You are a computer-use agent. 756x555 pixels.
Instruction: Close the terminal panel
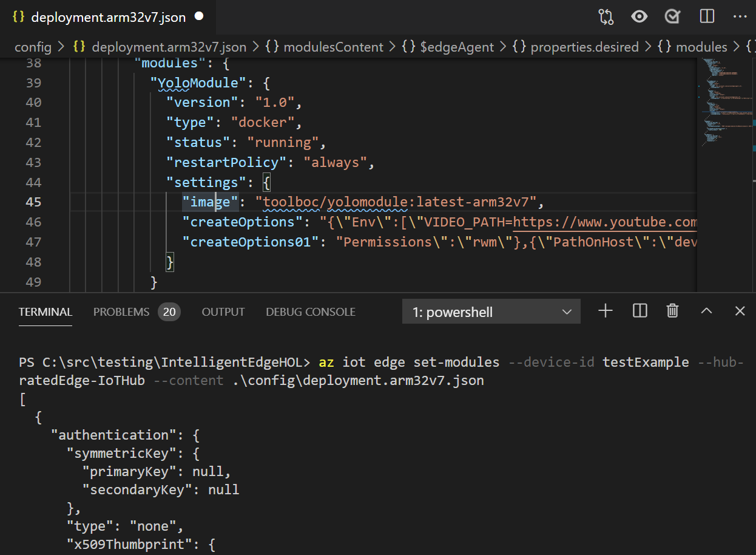pyautogui.click(x=740, y=312)
